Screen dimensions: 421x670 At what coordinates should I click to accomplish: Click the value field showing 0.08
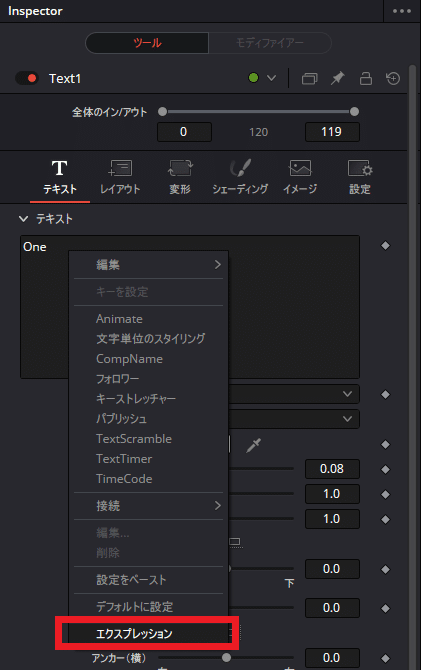point(332,469)
